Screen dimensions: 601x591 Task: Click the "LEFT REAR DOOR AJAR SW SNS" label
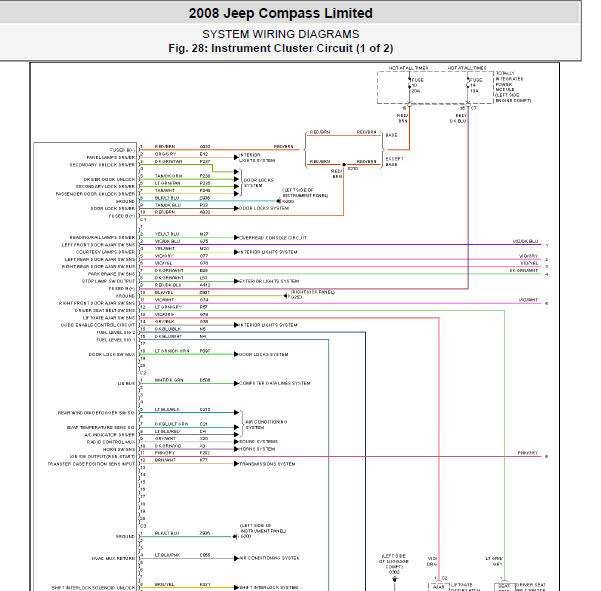100,259
